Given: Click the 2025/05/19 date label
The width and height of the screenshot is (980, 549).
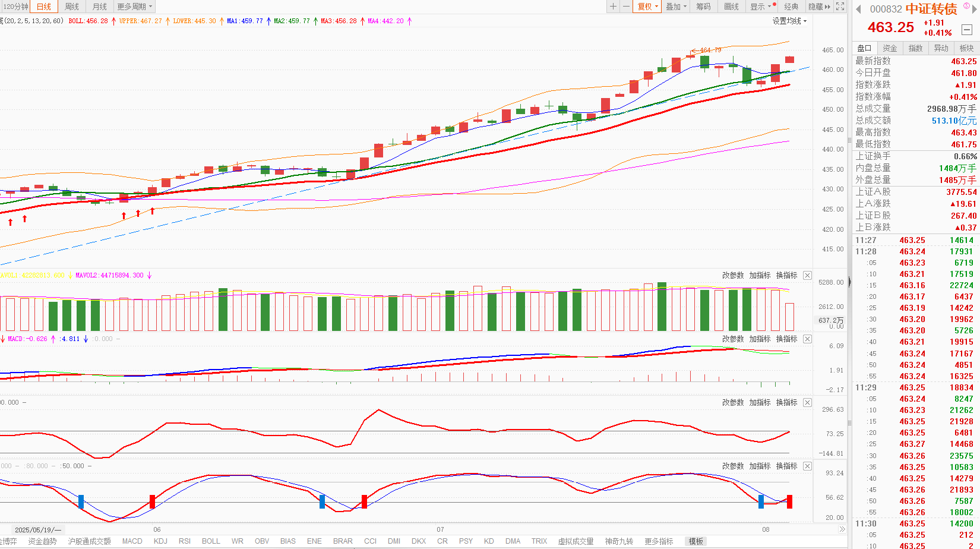Looking at the screenshot, I should click(x=37, y=529).
